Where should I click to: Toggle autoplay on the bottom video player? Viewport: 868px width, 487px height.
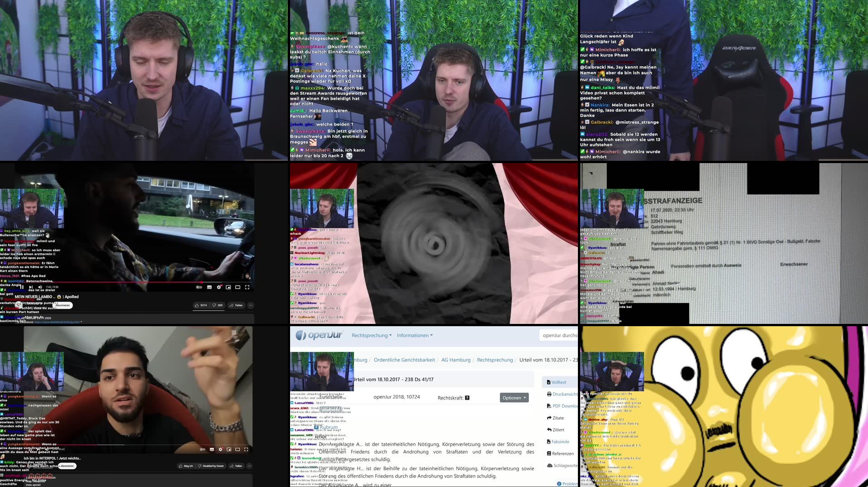coord(202,449)
